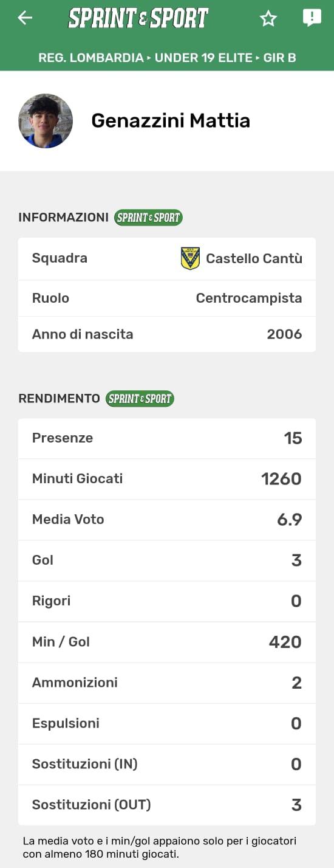Add player to favorites with star icon
The height and width of the screenshot is (868, 334).
click(x=268, y=19)
